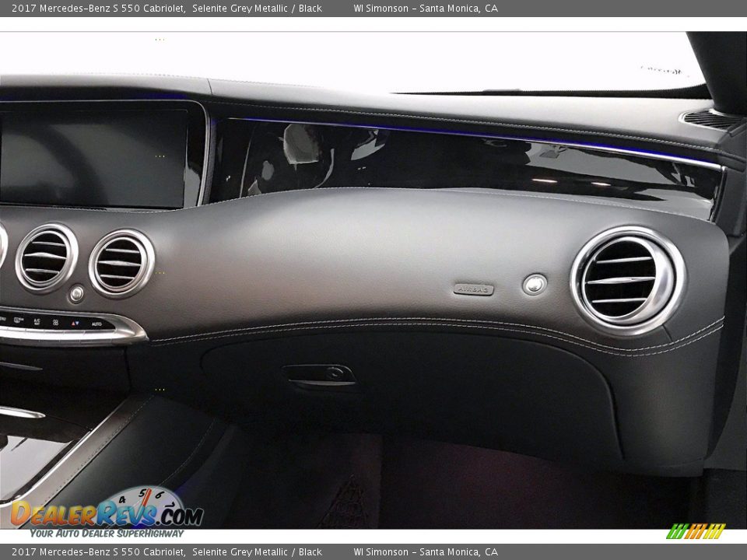Click 'WI Simonson - Santa Monica, CA' in top caption
Image resolution: width=747 pixels, height=560 pixels.
[x=426, y=8]
